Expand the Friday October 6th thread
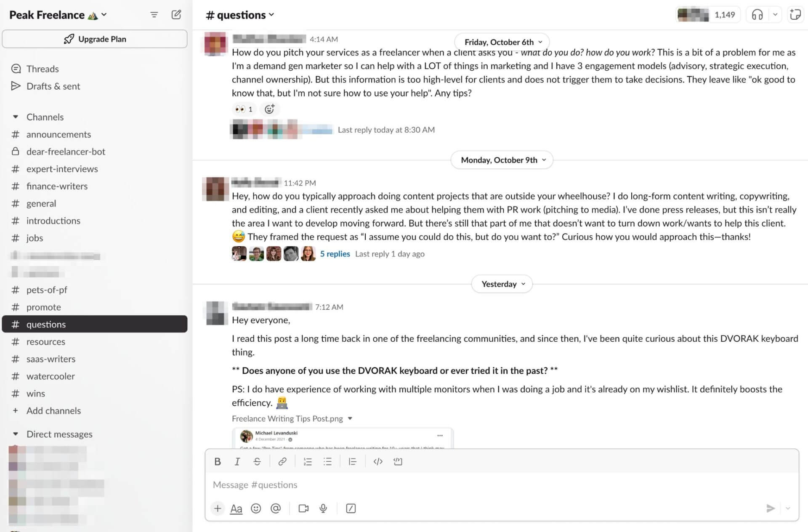This screenshot has width=808, height=532. 385,130
